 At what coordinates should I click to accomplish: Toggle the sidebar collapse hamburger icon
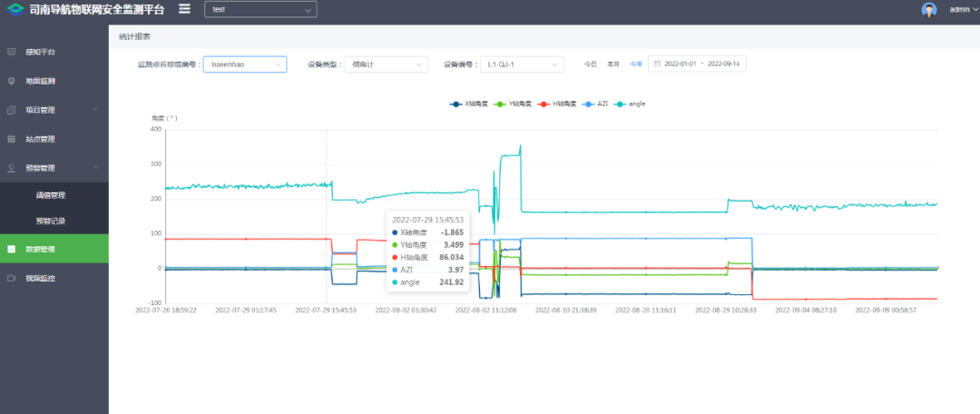(x=183, y=9)
